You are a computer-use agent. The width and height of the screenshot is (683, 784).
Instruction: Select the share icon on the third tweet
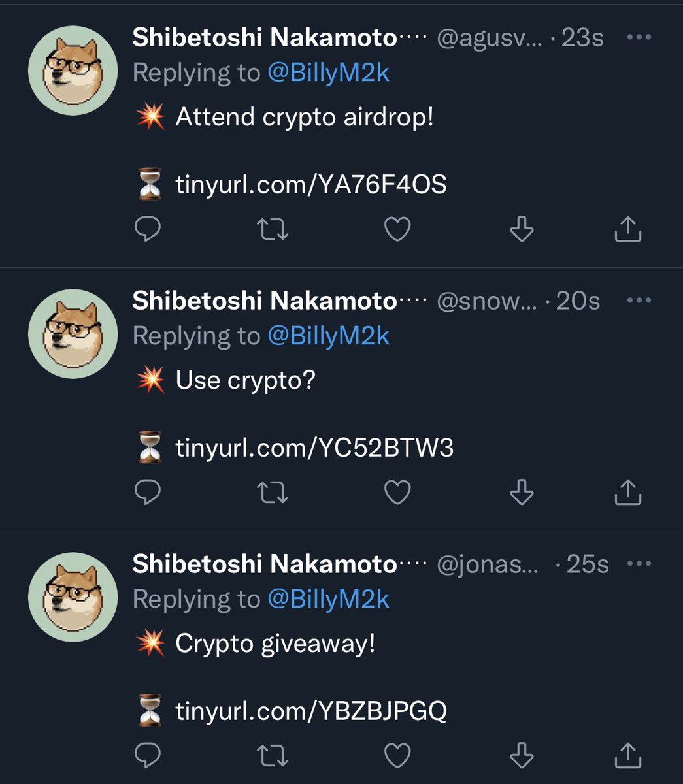click(628, 756)
